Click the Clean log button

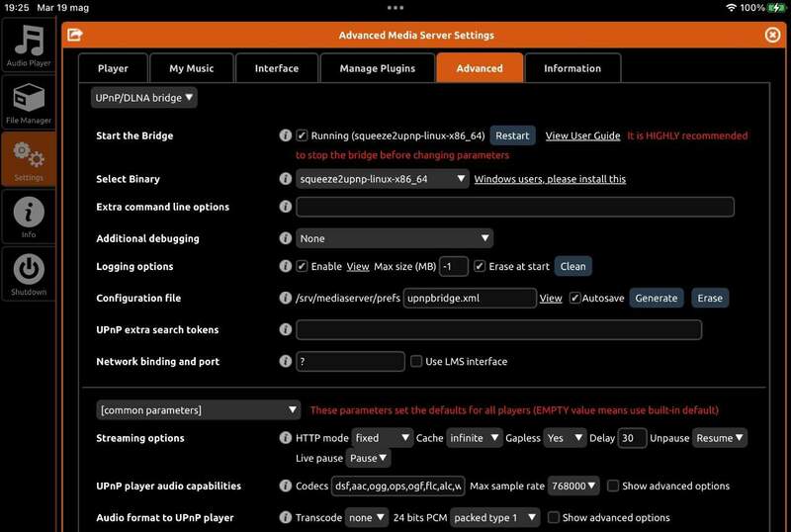tap(573, 266)
